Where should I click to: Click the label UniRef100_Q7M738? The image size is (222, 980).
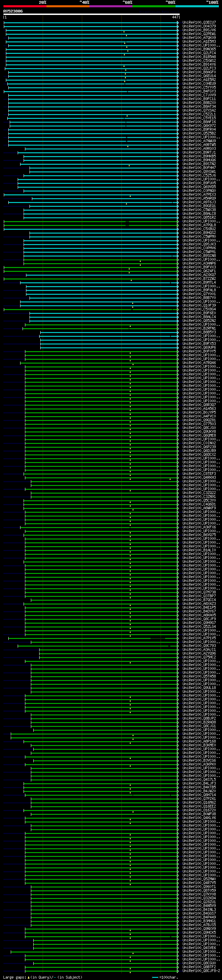(x=199, y=592)
